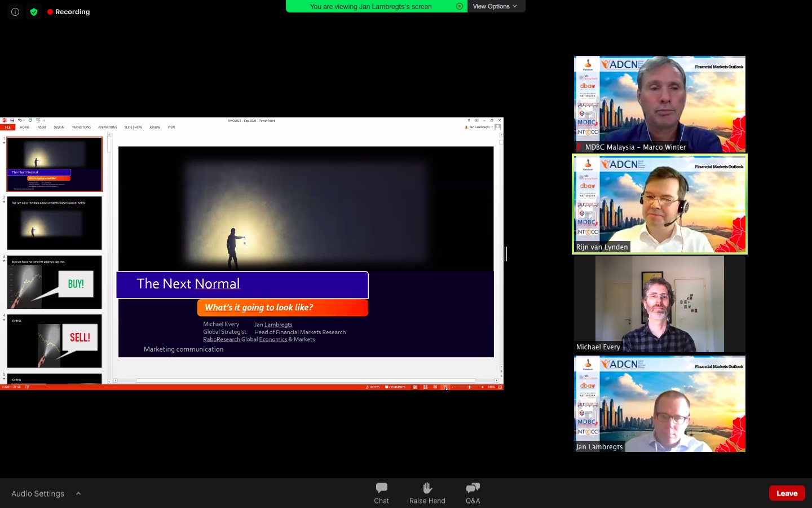Open the SLIDE SHOW ribbon tab
The width and height of the screenshot is (812, 508).
pyautogui.click(x=133, y=127)
